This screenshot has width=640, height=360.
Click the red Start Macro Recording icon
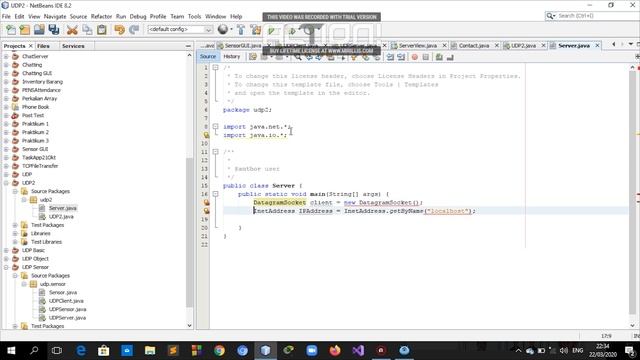coord(415,57)
